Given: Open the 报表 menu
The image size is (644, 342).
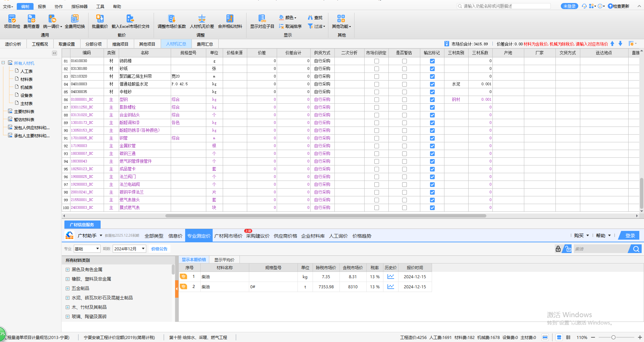Looking at the screenshot, I should click(42, 6).
